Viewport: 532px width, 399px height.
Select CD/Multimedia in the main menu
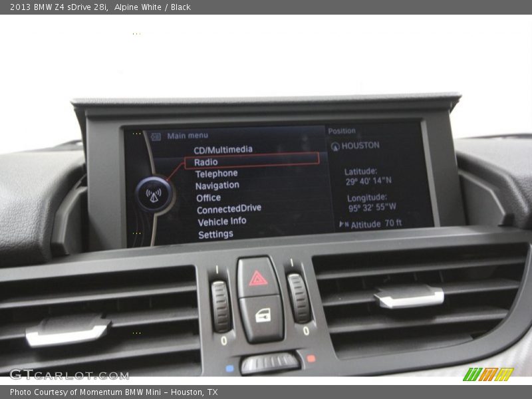223,150
